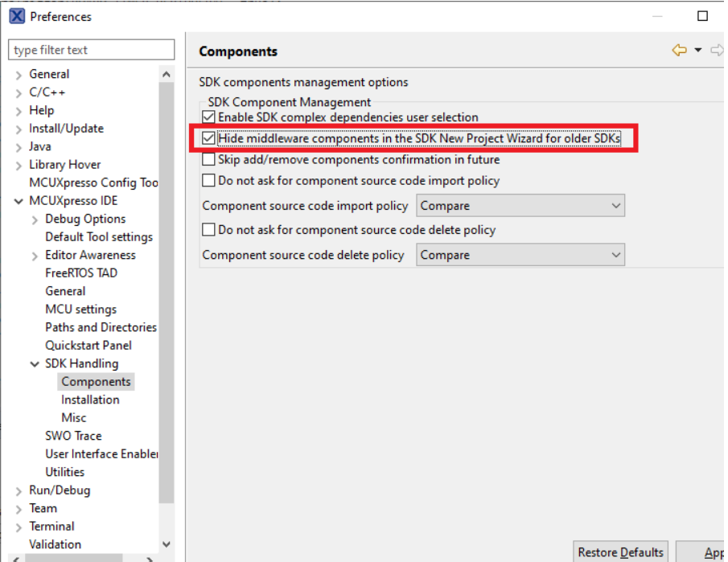
Task: Click the Restore Defaults button
Action: click(620, 552)
